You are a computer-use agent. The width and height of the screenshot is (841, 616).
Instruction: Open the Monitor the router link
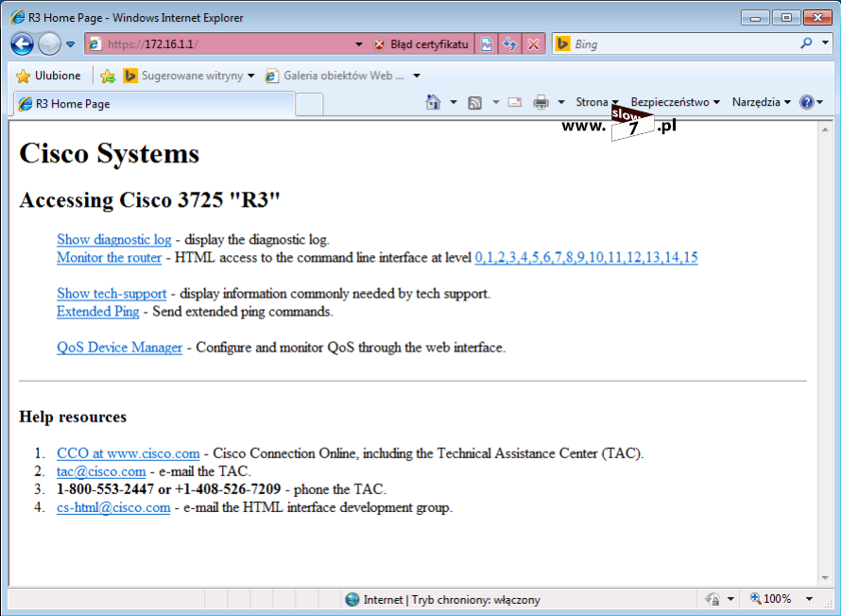109,258
